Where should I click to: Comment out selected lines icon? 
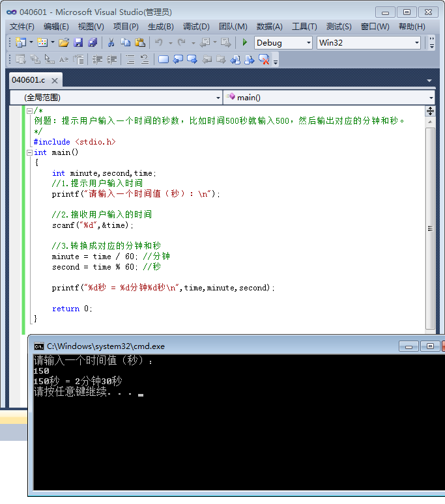(130, 59)
